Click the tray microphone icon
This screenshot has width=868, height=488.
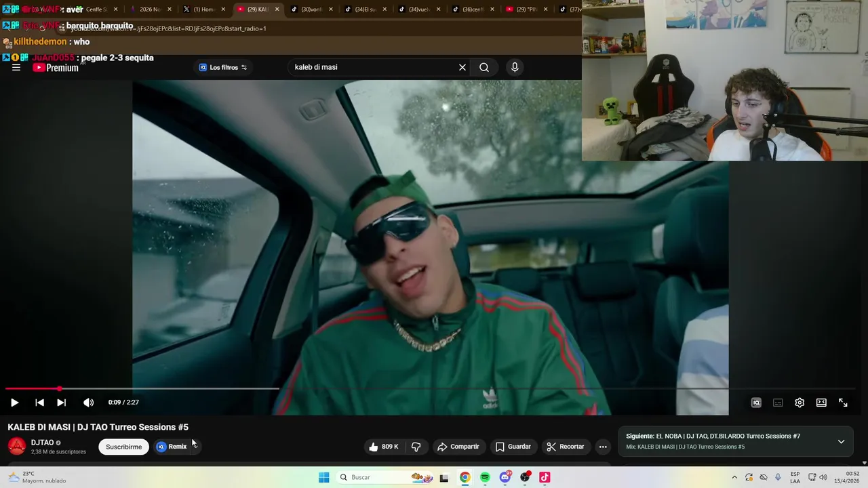pos(778,477)
